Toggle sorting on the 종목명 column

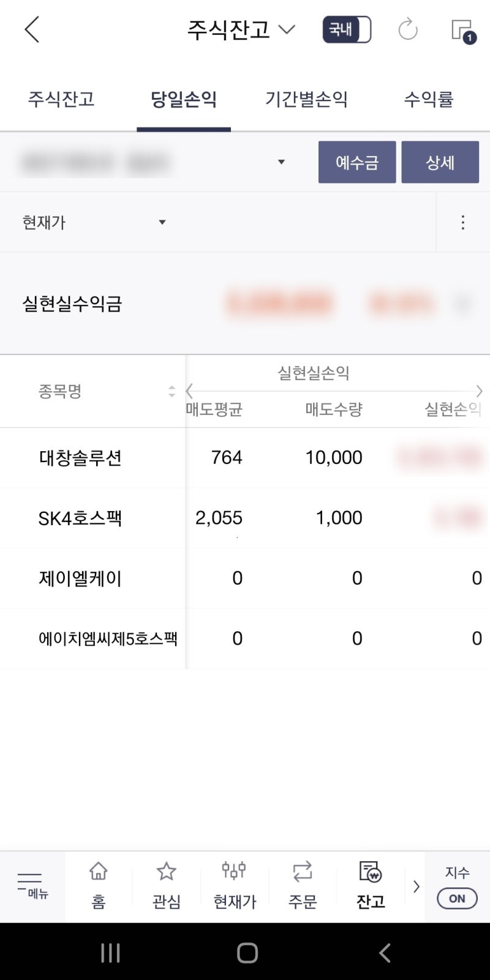[170, 392]
